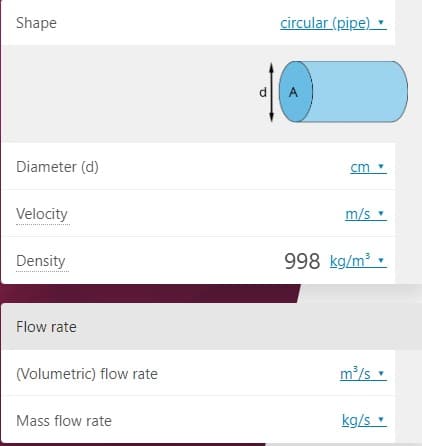Click the empty Velocity value field
The width and height of the screenshot is (422, 446).
pos(207,214)
